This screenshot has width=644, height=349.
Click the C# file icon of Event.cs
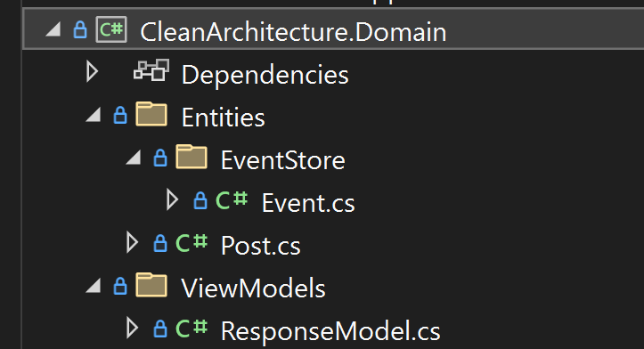[232, 200]
